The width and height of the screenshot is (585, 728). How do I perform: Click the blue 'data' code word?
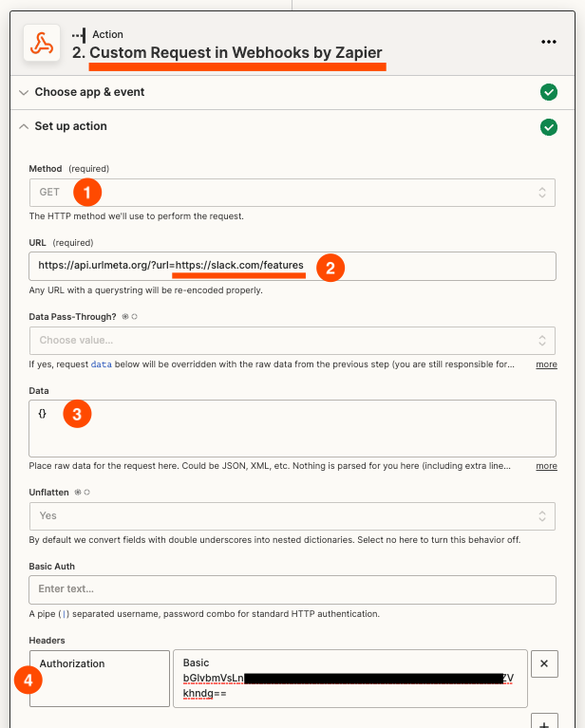click(x=102, y=364)
